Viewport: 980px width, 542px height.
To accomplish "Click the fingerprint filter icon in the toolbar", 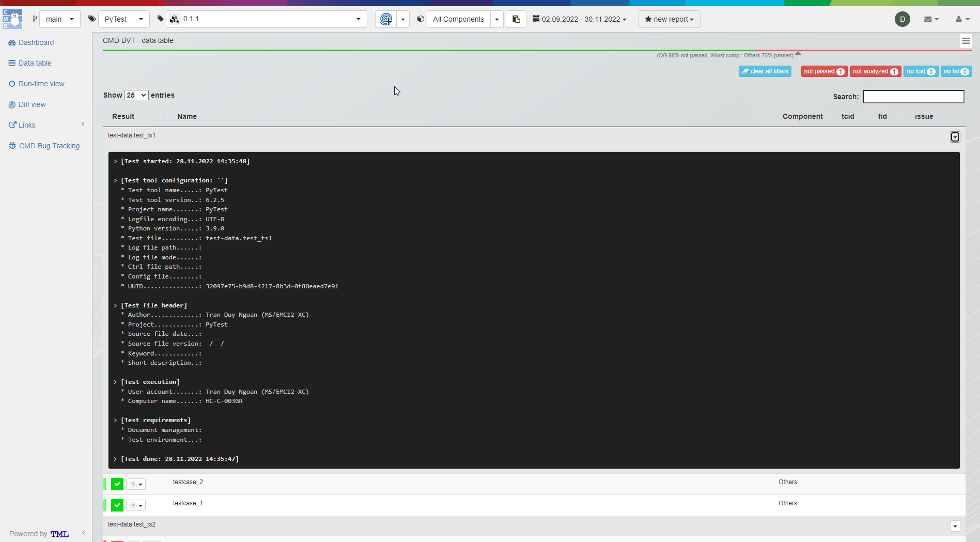I will 385,19.
